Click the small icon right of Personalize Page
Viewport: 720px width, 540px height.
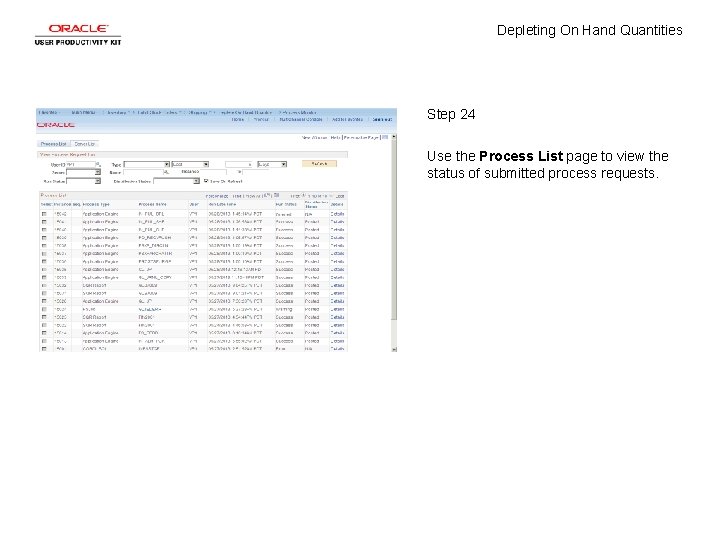pyautogui.click(x=385, y=137)
